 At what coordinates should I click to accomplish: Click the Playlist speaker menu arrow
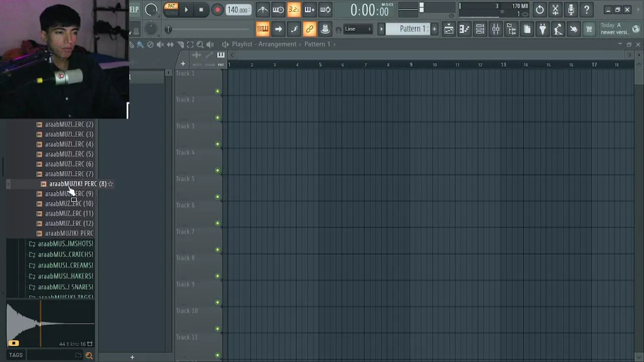point(225,44)
